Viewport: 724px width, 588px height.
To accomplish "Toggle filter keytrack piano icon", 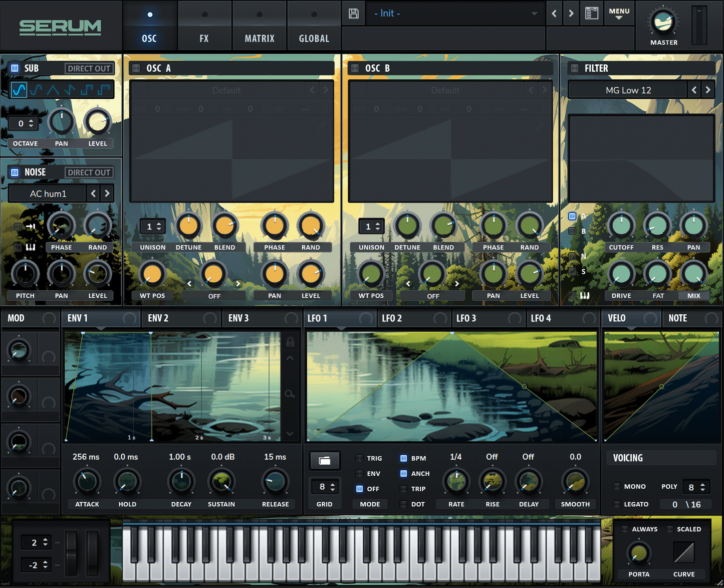I will point(585,296).
